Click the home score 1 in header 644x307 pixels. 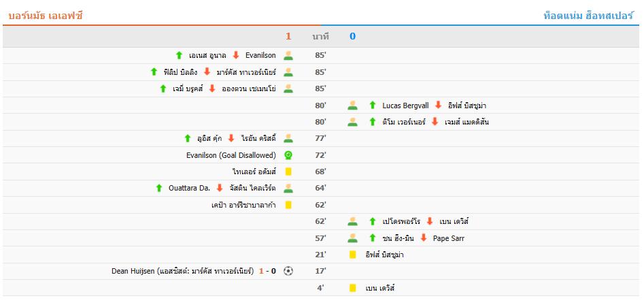[288, 36]
